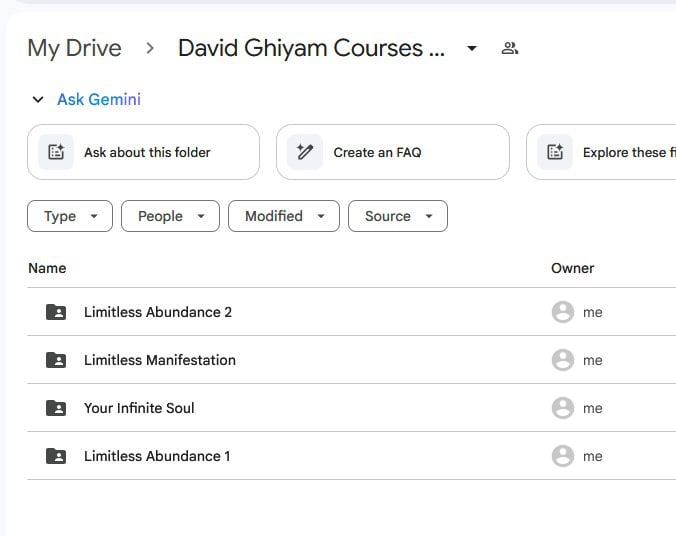Sort files by Name column header
This screenshot has height=536, width=676.
coord(47,268)
